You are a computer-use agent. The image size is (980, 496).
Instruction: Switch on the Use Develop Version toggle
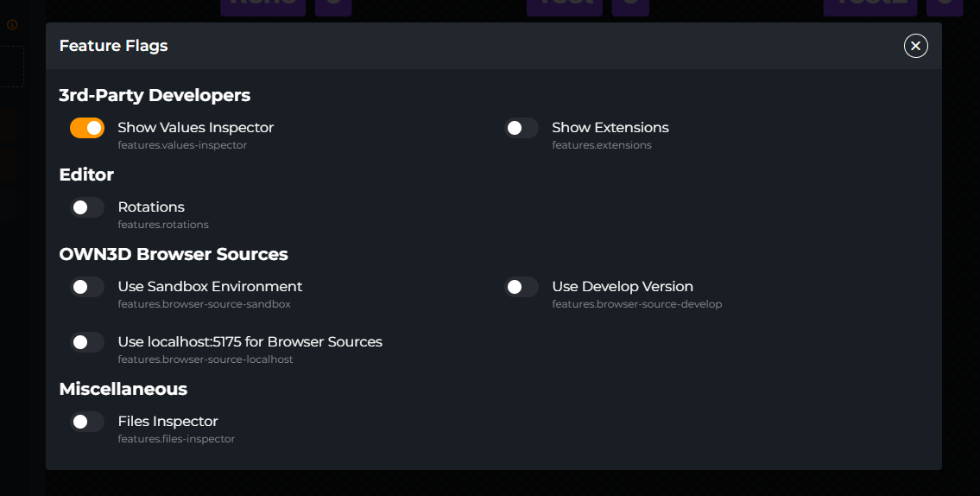tap(522, 287)
